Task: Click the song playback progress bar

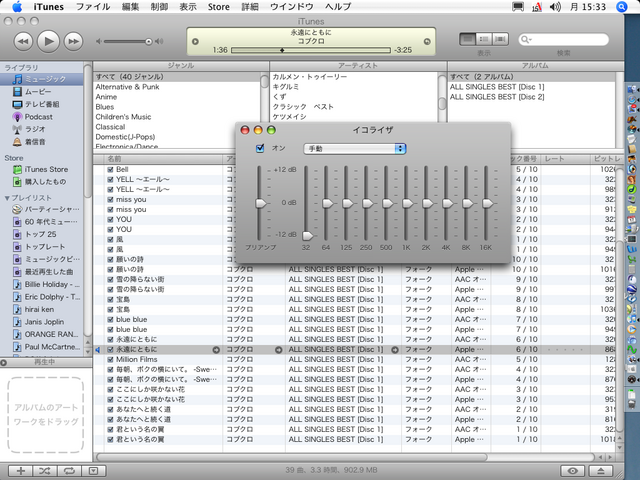Action: 311,50
